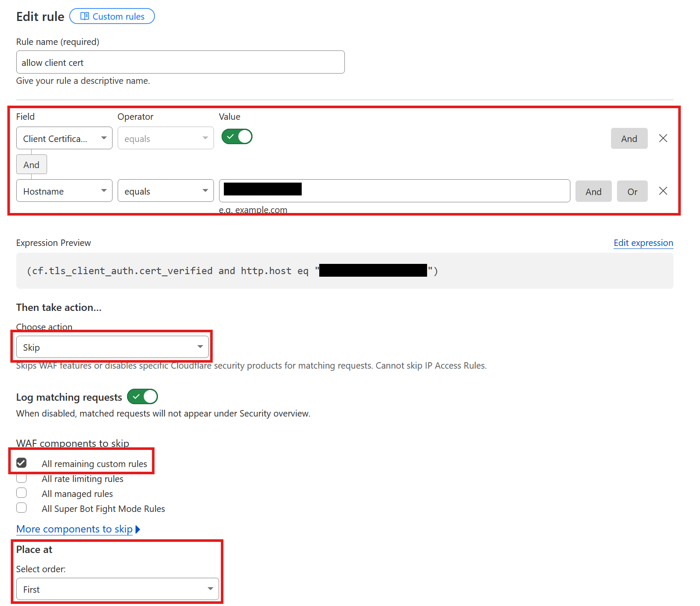Viewport: 700px width, 606px height.
Task: Click the Edit expression link
Action: pyautogui.click(x=643, y=243)
